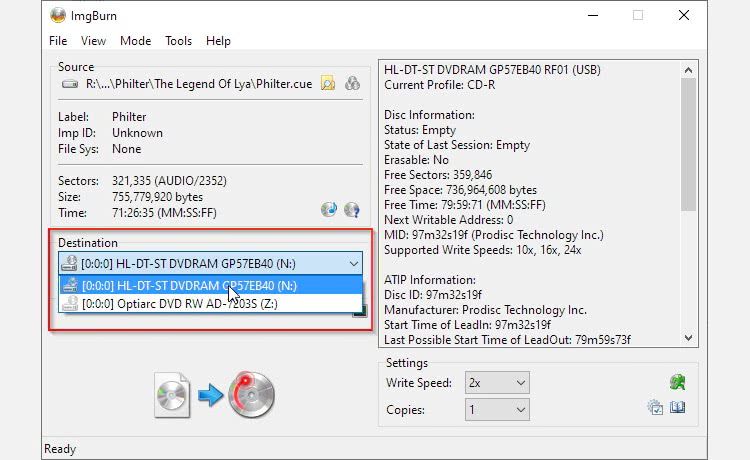Click the disc question mark info icon
This screenshot has height=460, width=750.
pos(352,209)
